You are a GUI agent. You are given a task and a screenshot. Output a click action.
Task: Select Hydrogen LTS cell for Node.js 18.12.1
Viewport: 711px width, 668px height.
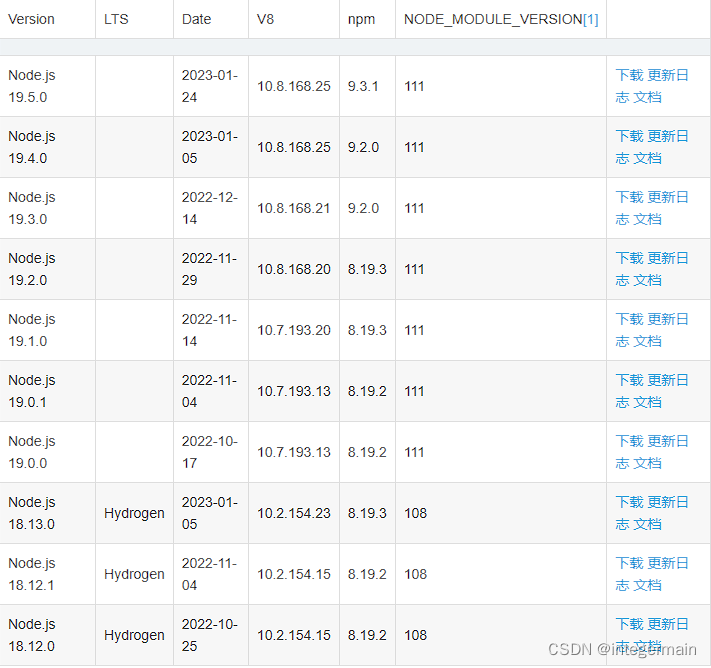tap(134, 574)
